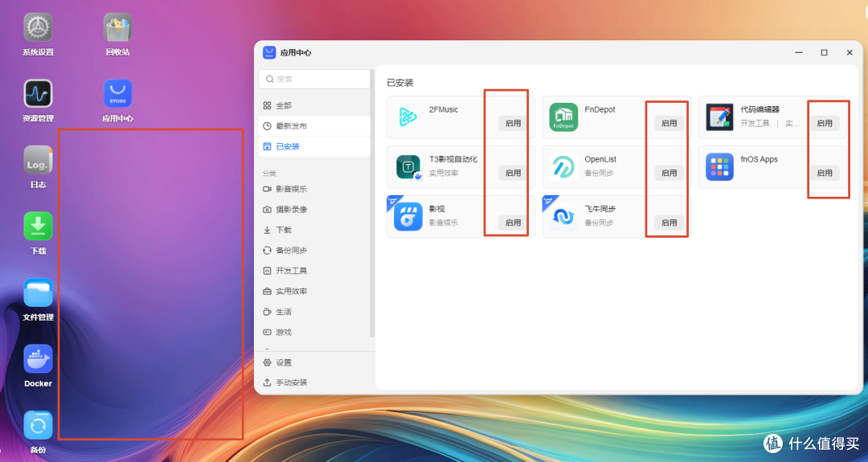Click the 已安装 page heading
This screenshot has width=868, height=462.
[x=399, y=83]
